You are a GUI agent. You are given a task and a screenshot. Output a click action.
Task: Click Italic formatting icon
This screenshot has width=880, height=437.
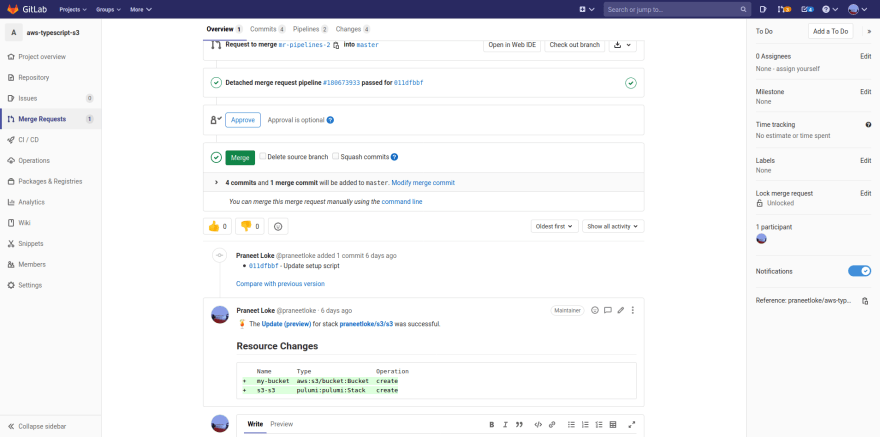pyautogui.click(x=505, y=425)
